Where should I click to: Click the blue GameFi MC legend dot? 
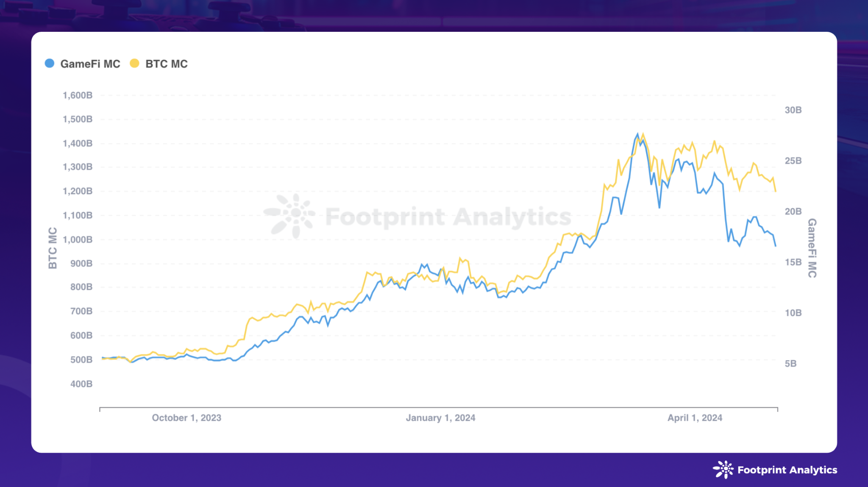click(x=50, y=64)
